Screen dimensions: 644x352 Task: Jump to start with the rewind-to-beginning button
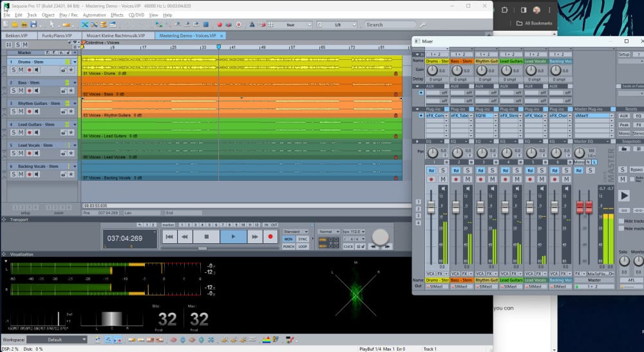click(169, 237)
